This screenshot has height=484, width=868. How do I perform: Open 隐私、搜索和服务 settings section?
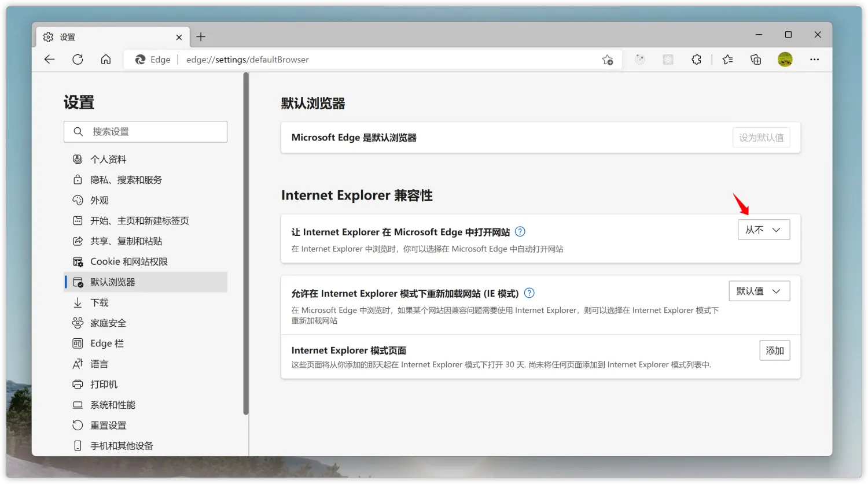[x=145, y=180]
